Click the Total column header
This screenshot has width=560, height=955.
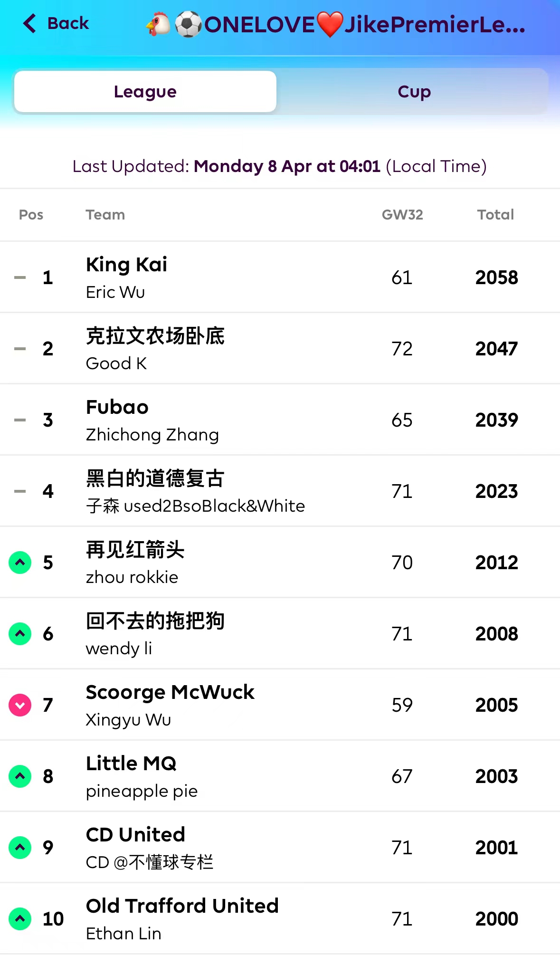(495, 215)
